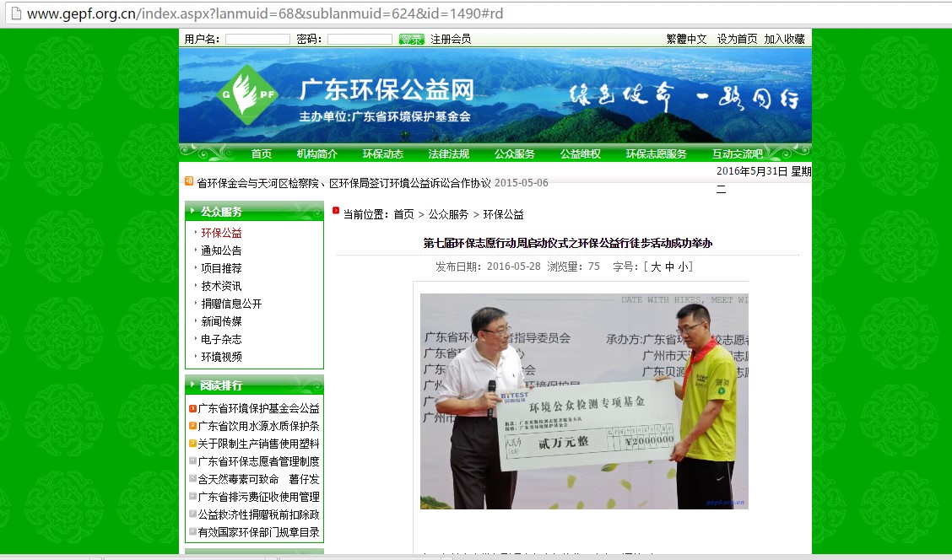The image size is (952, 560).
Task: Open ranked article 广东省饮用水源水质保护条
Action: pyautogui.click(x=258, y=426)
